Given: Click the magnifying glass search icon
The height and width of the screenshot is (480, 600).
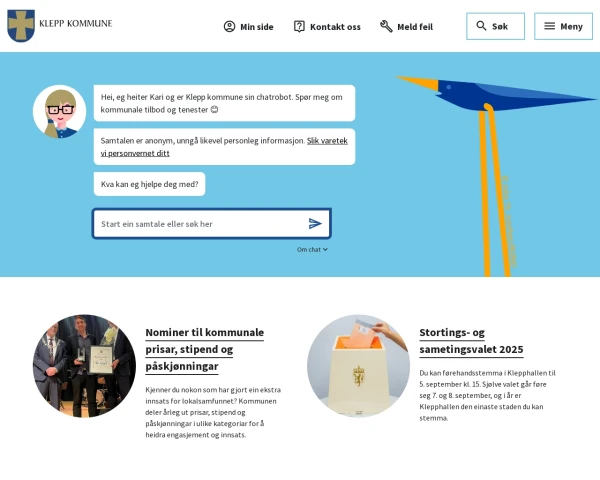Looking at the screenshot, I should 481,26.
